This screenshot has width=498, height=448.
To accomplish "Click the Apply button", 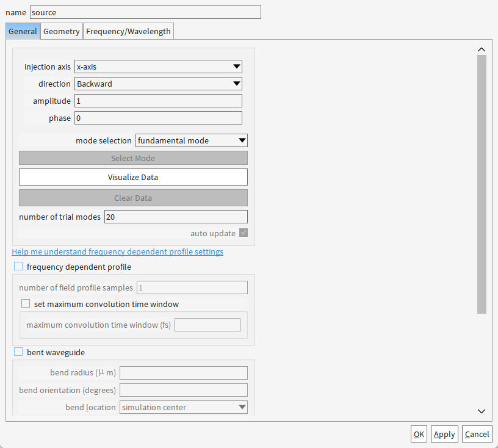I will [444, 434].
